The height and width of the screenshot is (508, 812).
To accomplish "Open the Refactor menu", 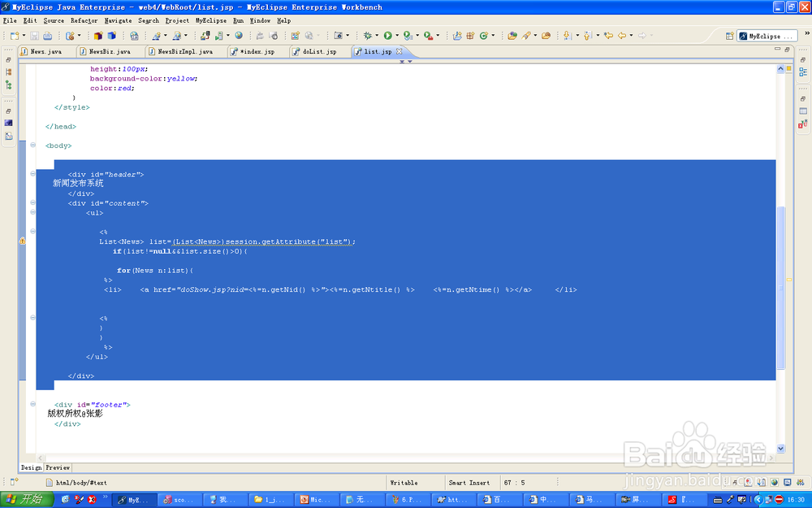I will coord(84,21).
